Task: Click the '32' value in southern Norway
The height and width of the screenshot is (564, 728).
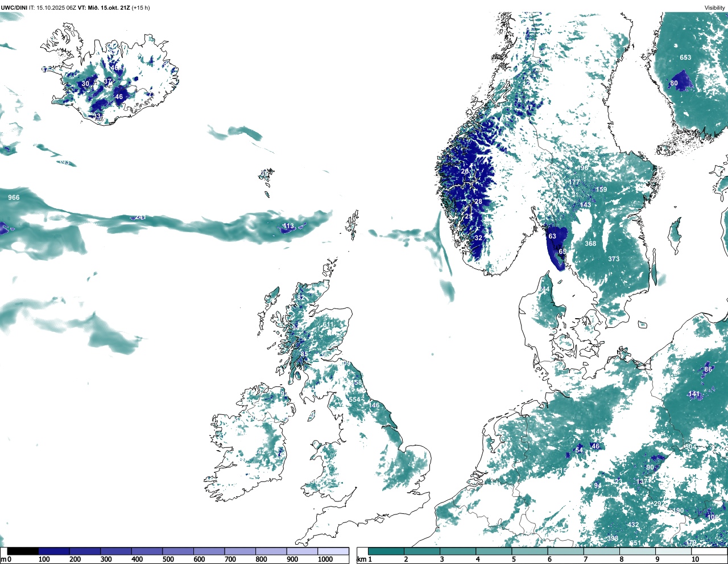Action: (478, 238)
